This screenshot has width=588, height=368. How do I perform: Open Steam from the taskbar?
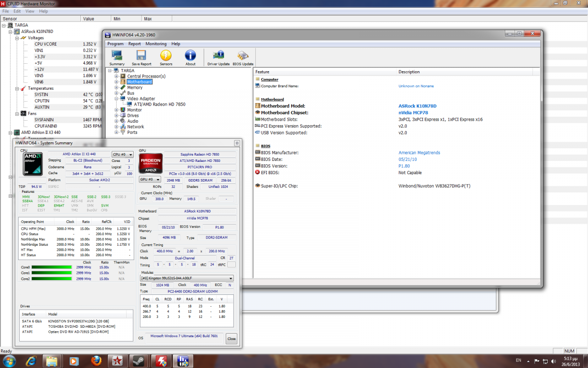pyautogui.click(x=139, y=361)
